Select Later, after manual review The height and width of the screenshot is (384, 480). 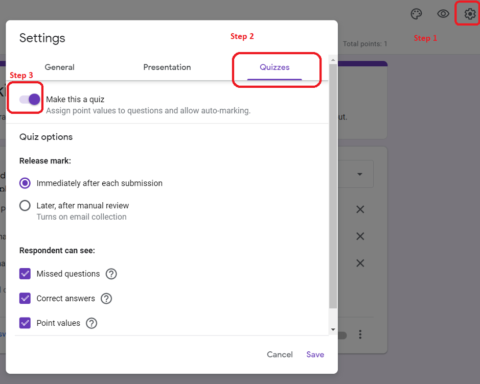pyautogui.click(x=25, y=206)
